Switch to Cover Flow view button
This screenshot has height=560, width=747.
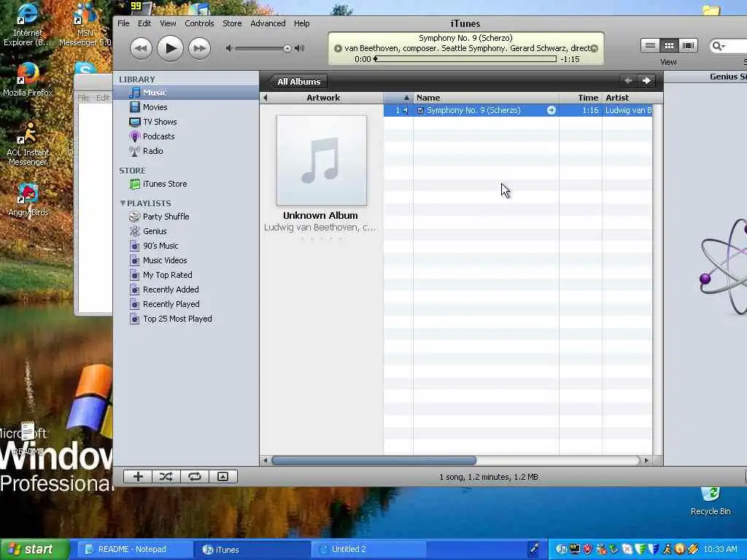[688, 46]
